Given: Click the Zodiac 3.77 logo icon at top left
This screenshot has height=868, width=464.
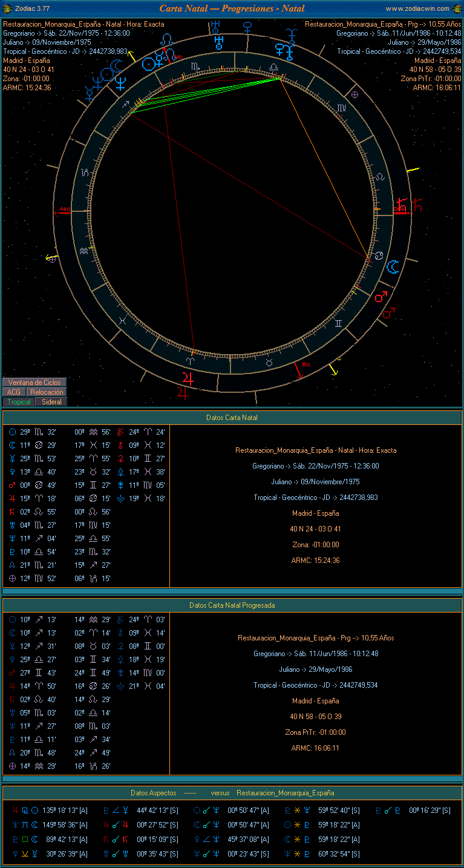Looking at the screenshot, I should tap(7, 8).
